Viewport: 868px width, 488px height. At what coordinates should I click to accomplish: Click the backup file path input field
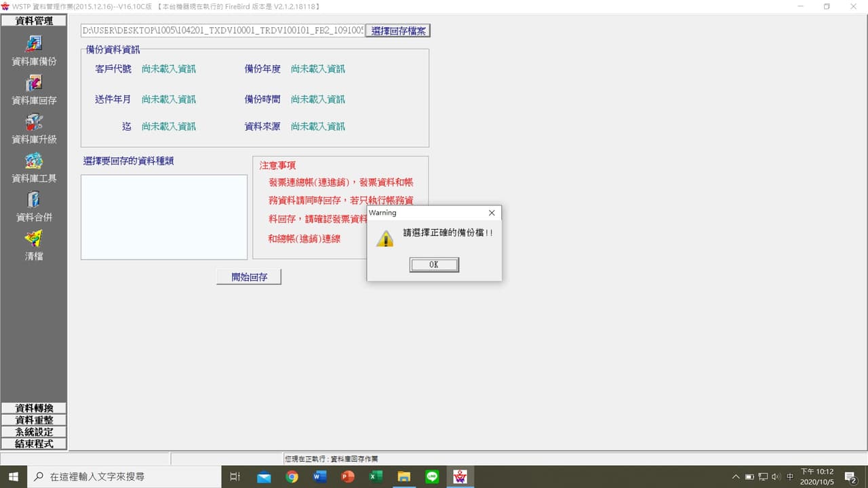[220, 30]
